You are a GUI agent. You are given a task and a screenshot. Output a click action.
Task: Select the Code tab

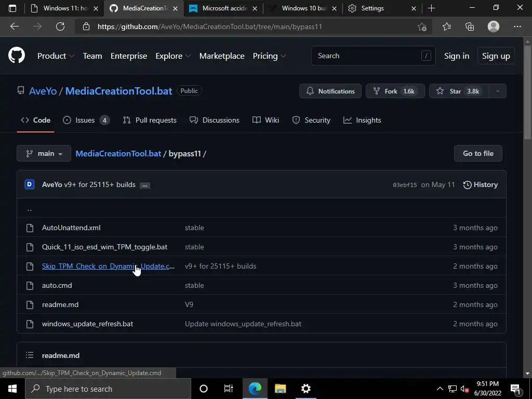pos(35,120)
